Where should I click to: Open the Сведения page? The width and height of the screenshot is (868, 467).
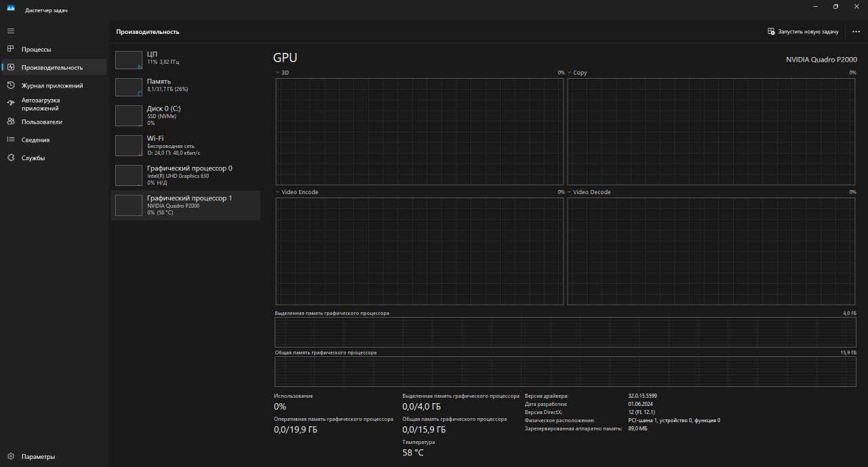click(x=54, y=140)
